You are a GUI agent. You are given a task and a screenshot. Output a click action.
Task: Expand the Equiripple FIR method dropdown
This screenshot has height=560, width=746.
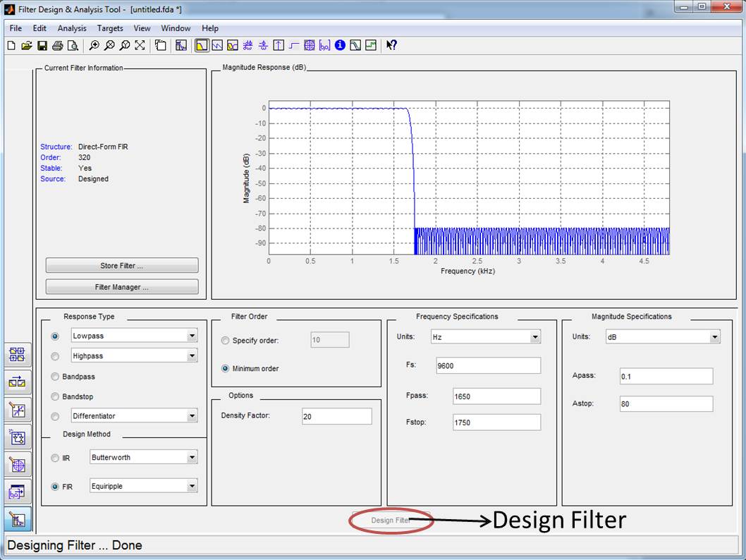tap(192, 486)
